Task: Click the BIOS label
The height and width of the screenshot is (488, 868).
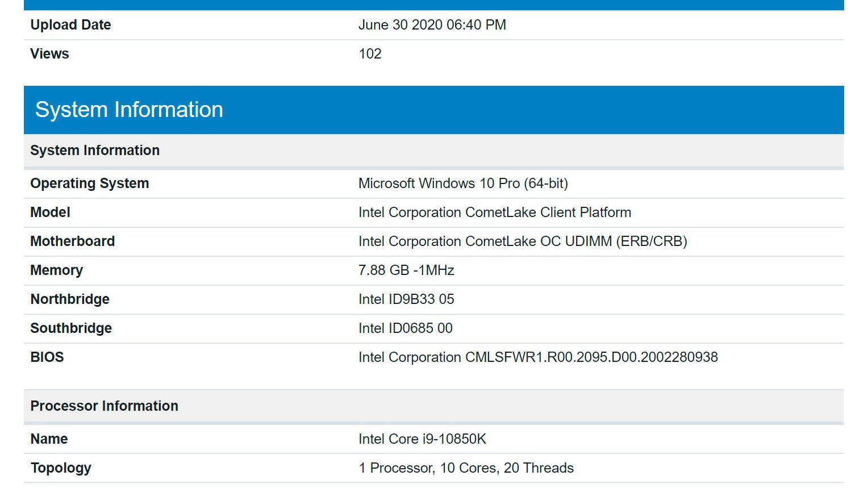Action: (x=47, y=357)
